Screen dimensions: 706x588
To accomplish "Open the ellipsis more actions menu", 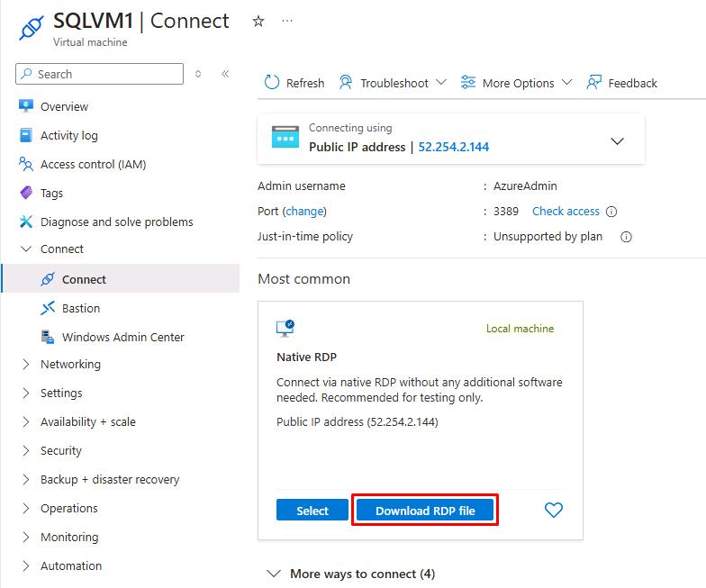I will click(x=286, y=21).
